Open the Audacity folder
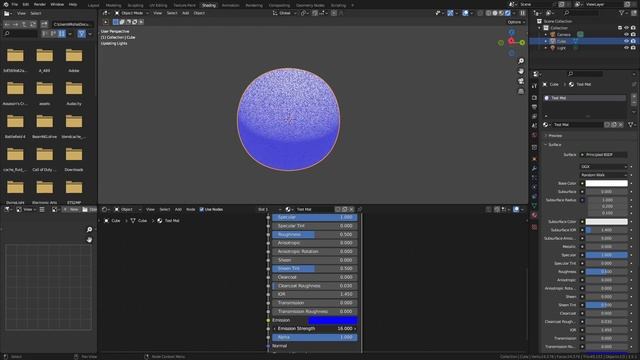Viewport: 640px width, 360px height. [74, 92]
